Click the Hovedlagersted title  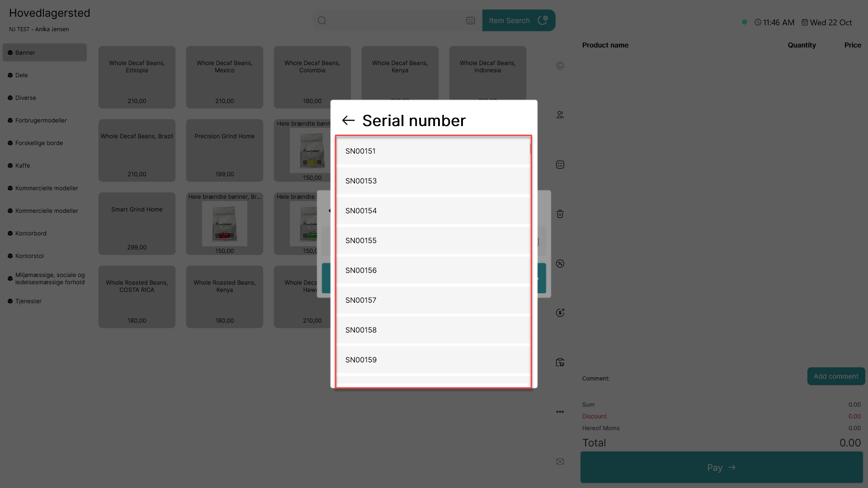point(50,13)
